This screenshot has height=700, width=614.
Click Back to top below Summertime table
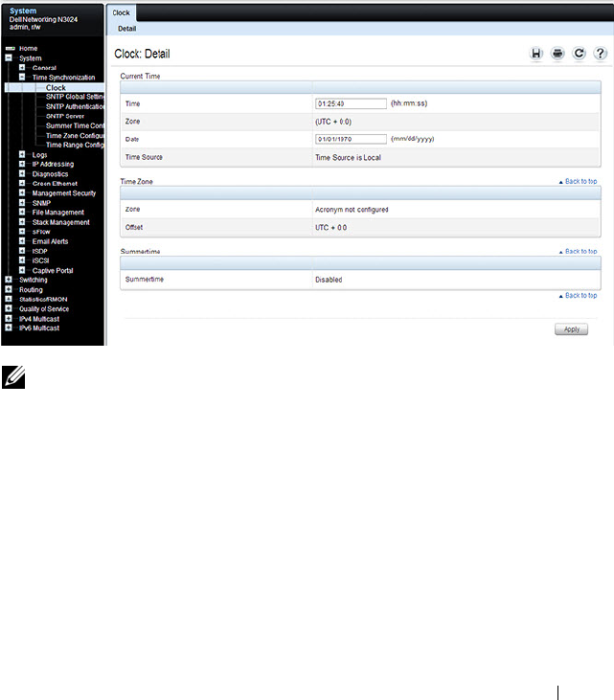pos(578,296)
